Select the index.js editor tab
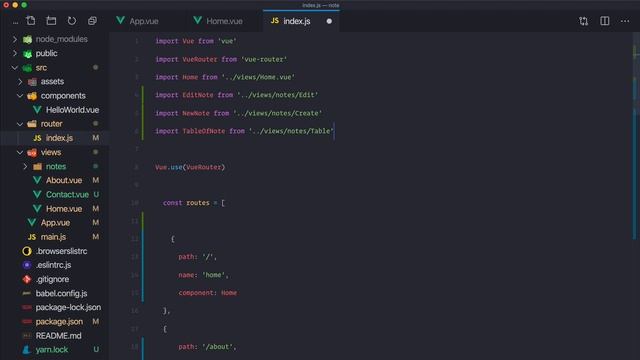The image size is (640, 360). [x=301, y=21]
